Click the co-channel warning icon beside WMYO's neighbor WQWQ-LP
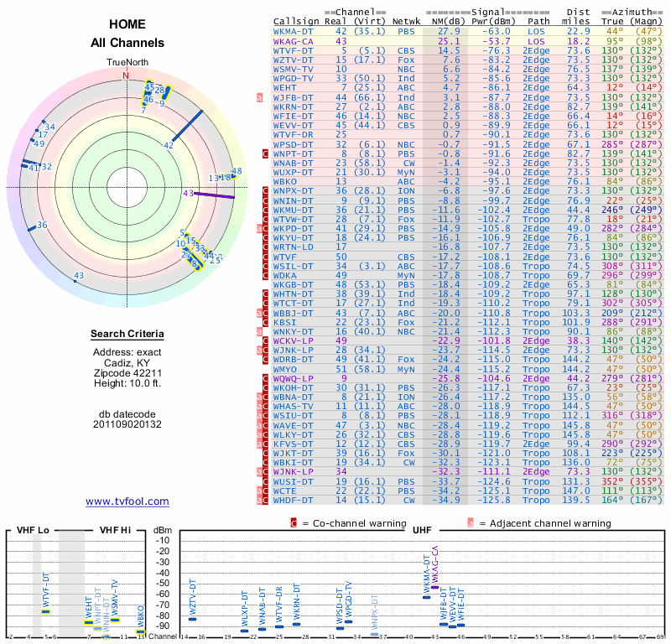The image size is (671, 644). click(x=265, y=378)
